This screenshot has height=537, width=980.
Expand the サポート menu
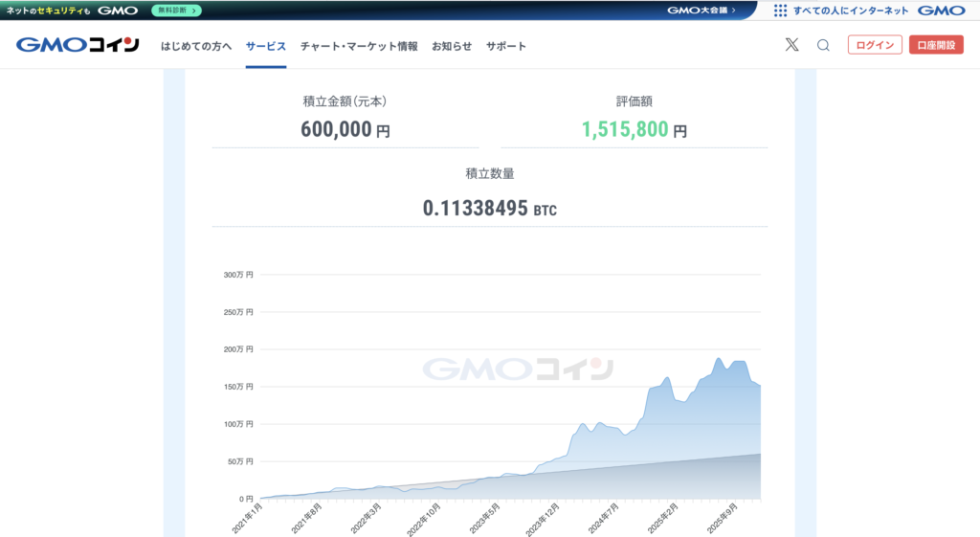coord(506,46)
